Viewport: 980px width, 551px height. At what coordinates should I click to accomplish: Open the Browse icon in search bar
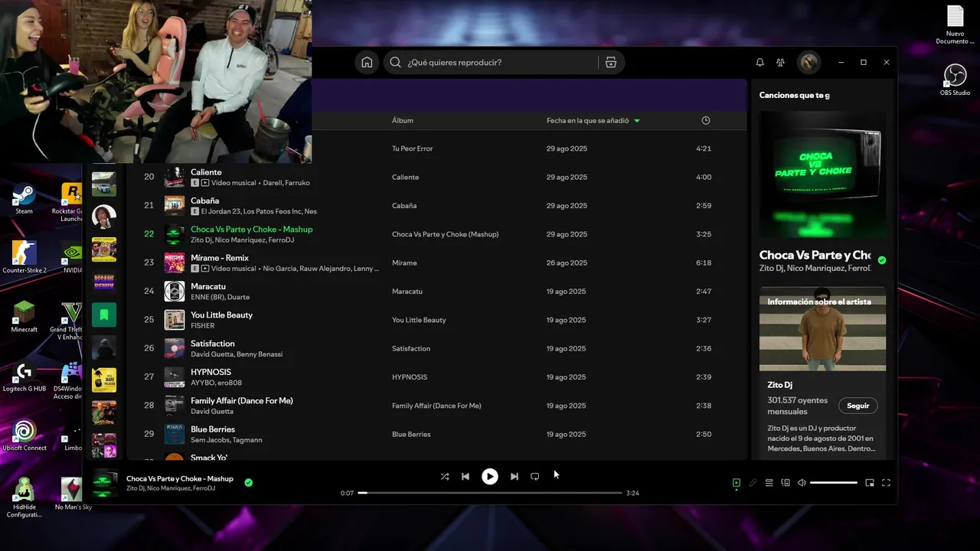coord(611,63)
